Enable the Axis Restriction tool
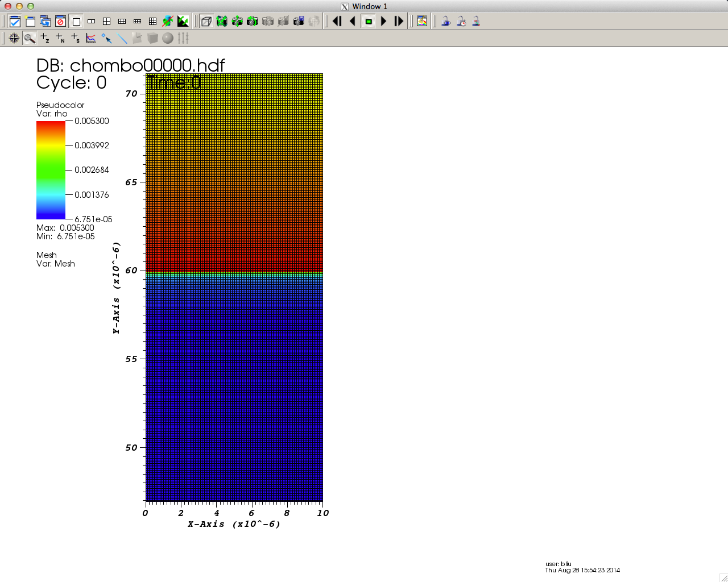The width and height of the screenshot is (728, 582). pos(183,38)
